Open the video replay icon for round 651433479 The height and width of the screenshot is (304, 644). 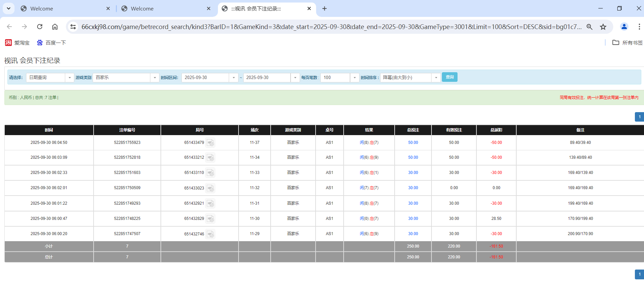coord(210,143)
